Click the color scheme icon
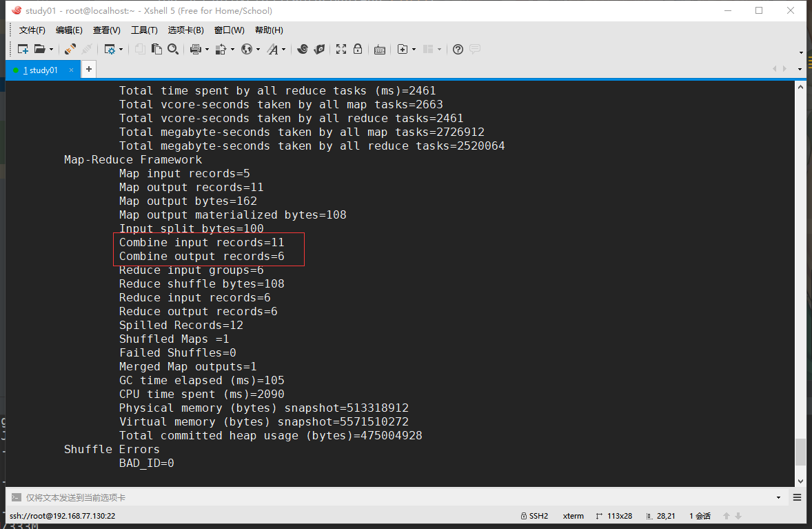Viewport: 812px width, 529px height. pyautogui.click(x=221, y=49)
